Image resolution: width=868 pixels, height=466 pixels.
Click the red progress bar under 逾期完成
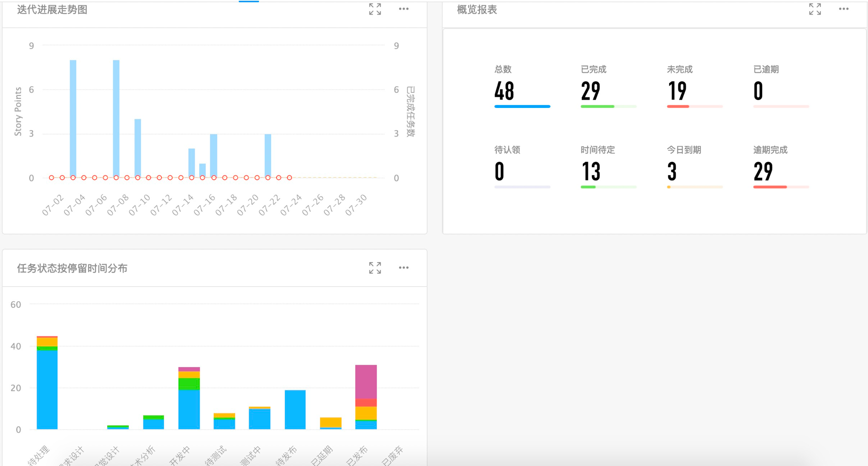(770, 187)
